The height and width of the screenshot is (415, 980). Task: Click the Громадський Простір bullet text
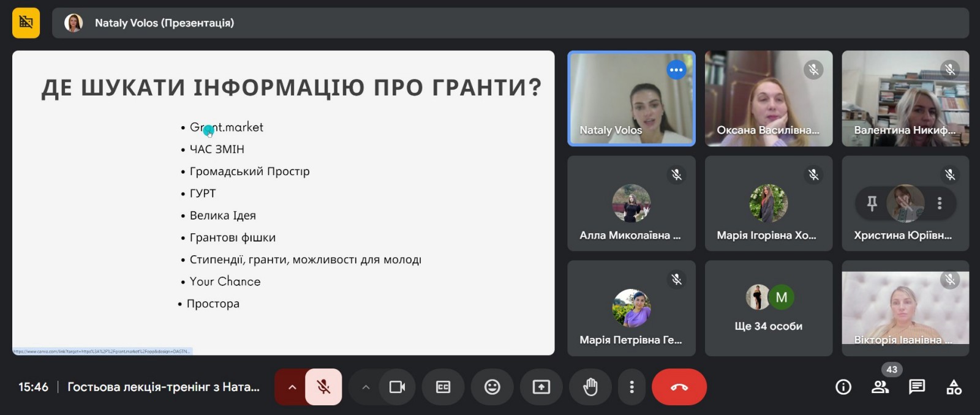pyautogui.click(x=249, y=171)
